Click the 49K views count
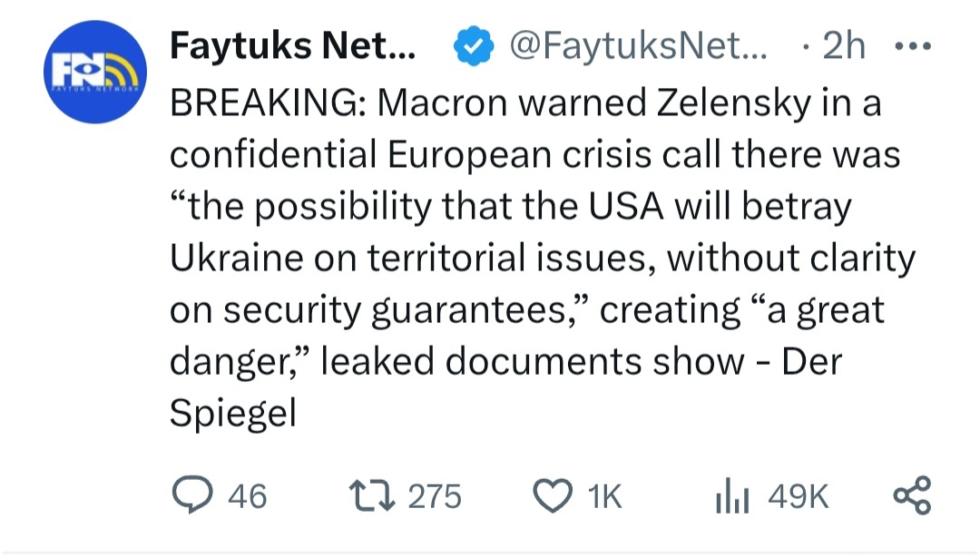This screenshot has height=557, width=980. (x=799, y=495)
